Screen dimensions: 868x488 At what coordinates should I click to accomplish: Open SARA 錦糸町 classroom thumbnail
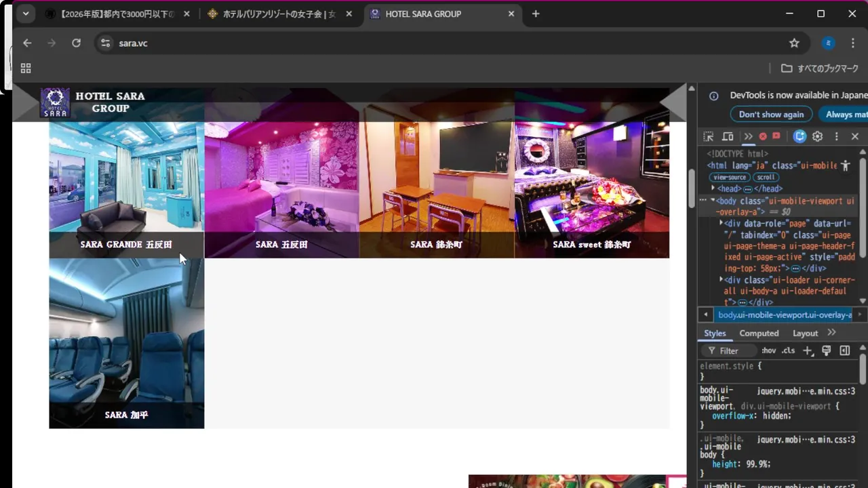click(x=437, y=190)
